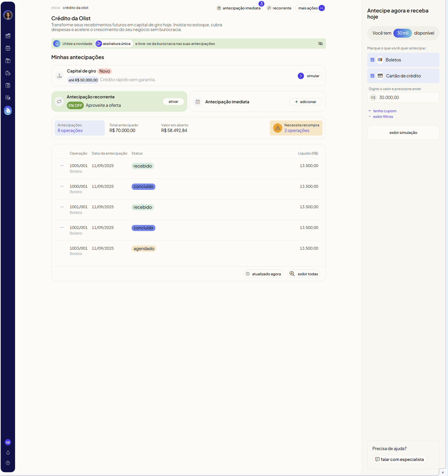Click the Capital de giro hand-coin icon
Viewport: 448px width, 476px height.
click(59, 76)
